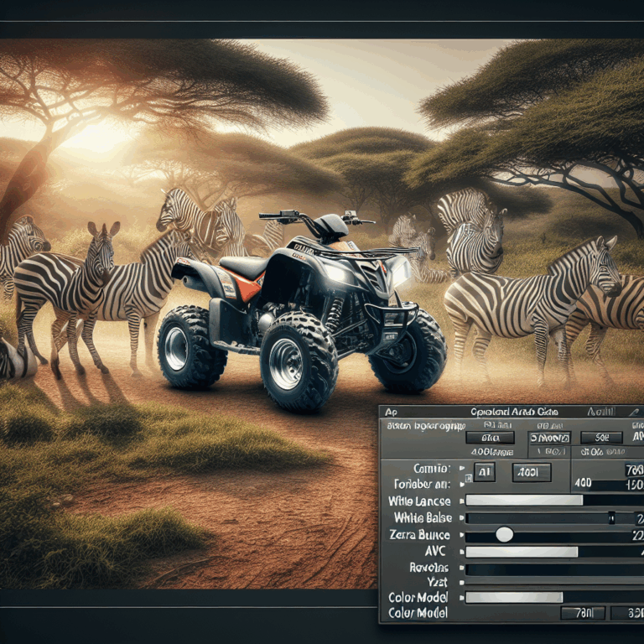Click the White Lancse slider bar
Image resolution: width=644 pixels, height=644 pixels.
coord(524,501)
